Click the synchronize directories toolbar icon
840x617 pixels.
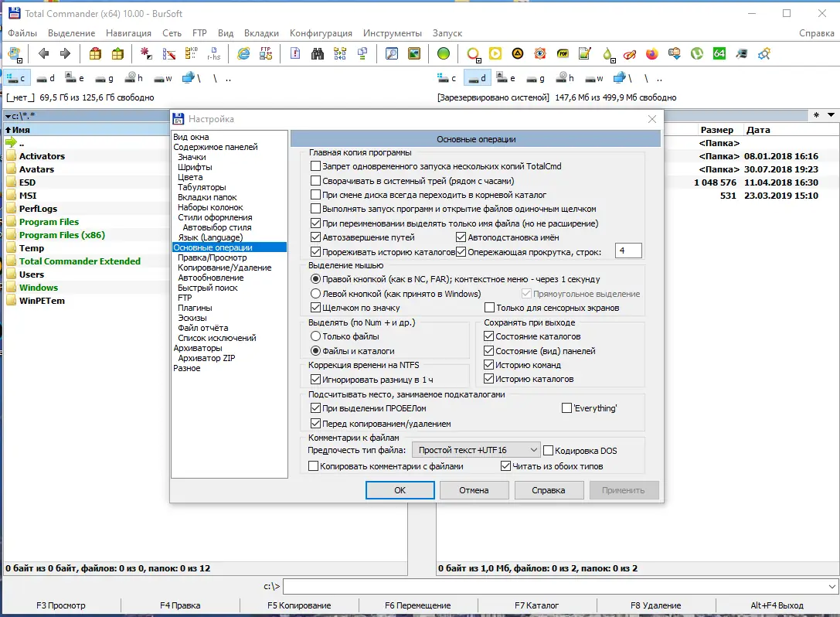pyautogui.click(x=340, y=54)
